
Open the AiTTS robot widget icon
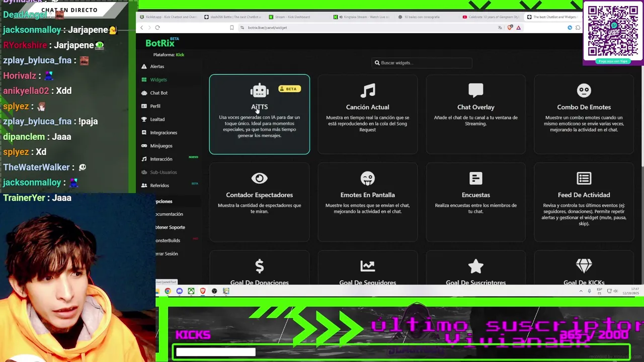(260, 90)
